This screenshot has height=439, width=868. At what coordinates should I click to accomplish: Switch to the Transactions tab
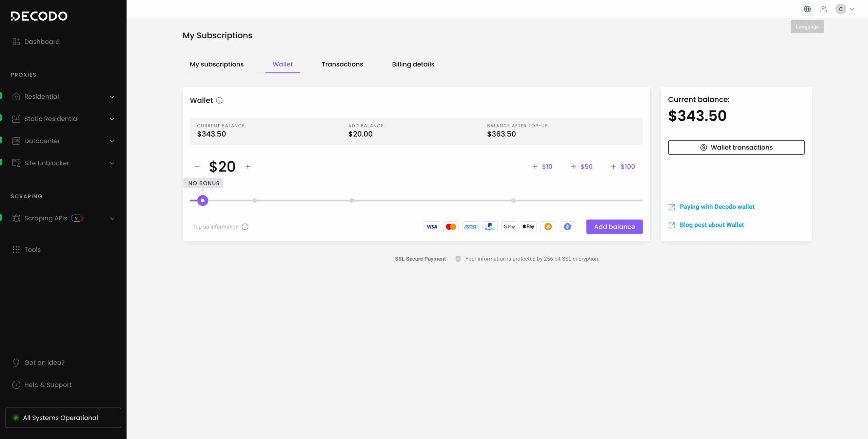pos(342,64)
